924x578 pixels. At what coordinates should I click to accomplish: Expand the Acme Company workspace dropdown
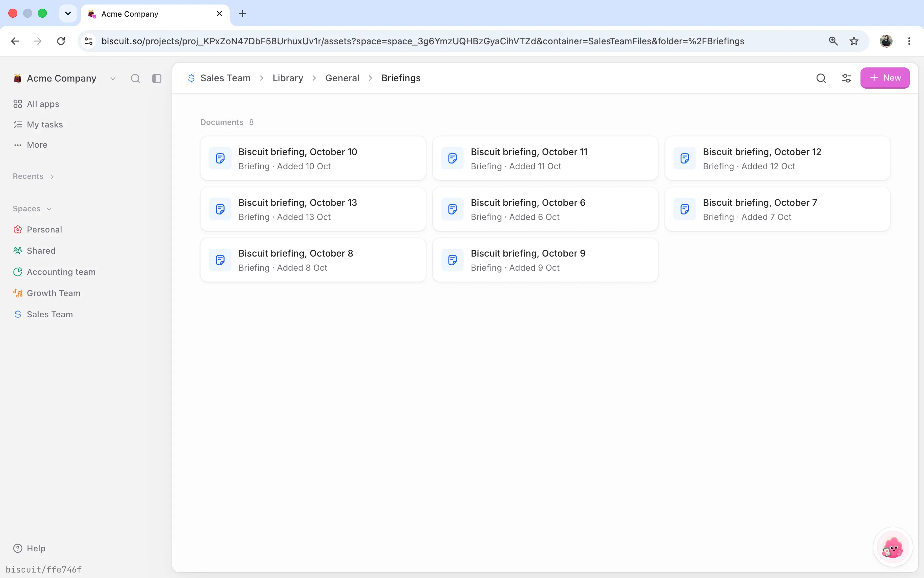click(113, 78)
